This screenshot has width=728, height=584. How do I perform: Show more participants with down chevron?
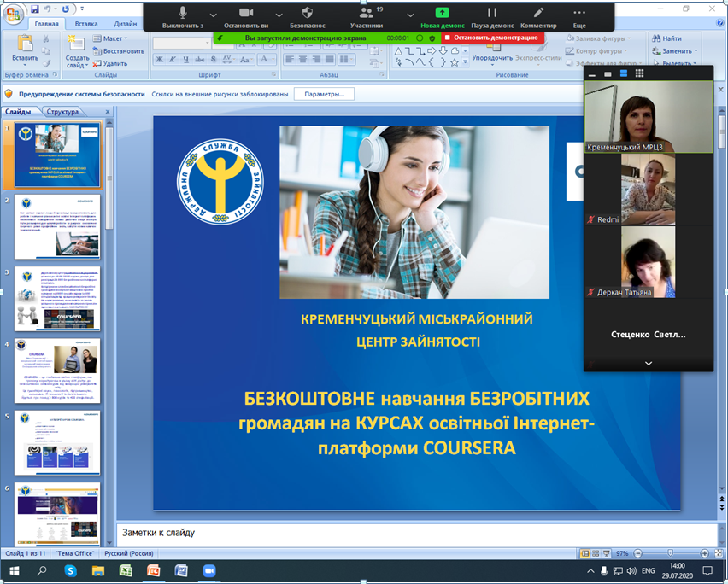pyautogui.click(x=648, y=363)
